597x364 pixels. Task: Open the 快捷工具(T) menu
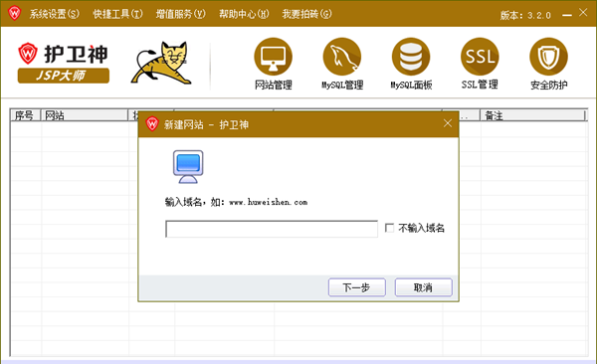117,14
